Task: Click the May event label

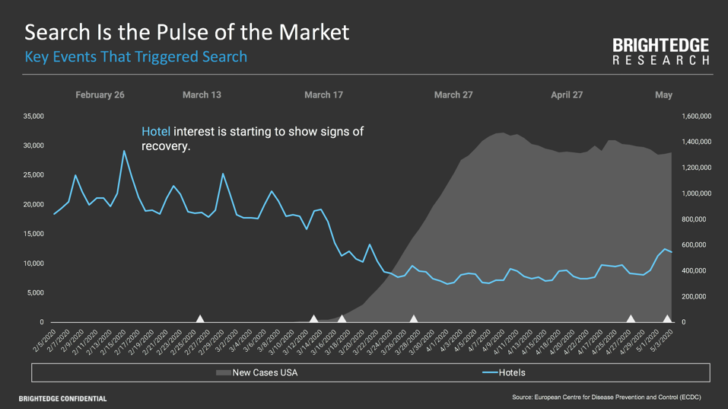Action: (663, 95)
